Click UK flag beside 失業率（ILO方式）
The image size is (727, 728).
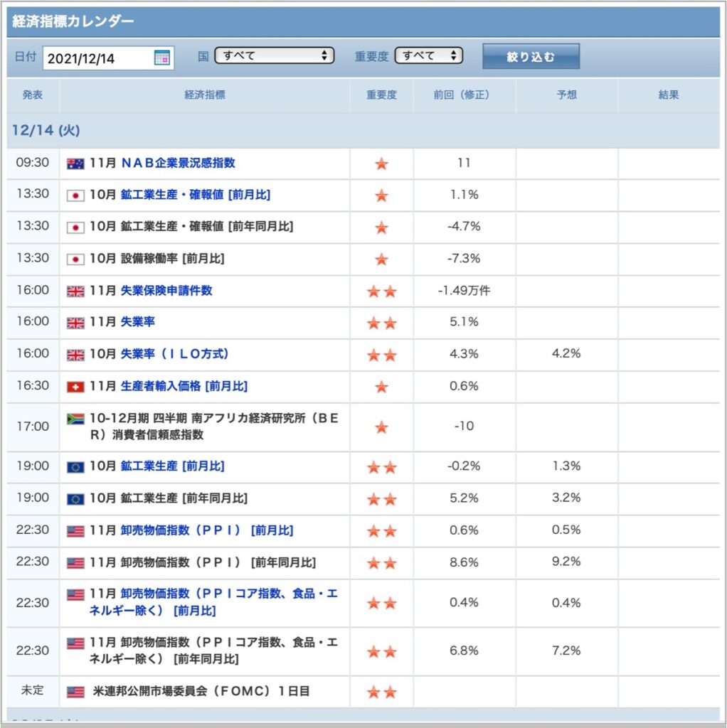75,355
